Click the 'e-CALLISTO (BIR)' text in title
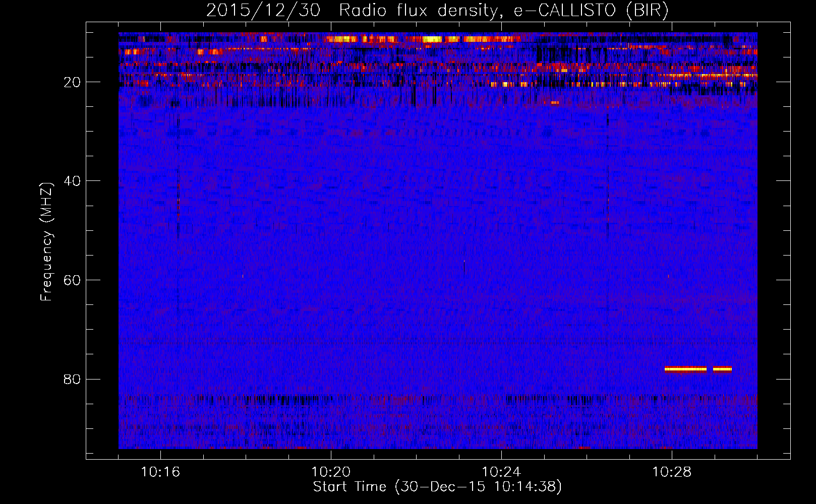Screen dimensions: 816x504 tap(591, 11)
